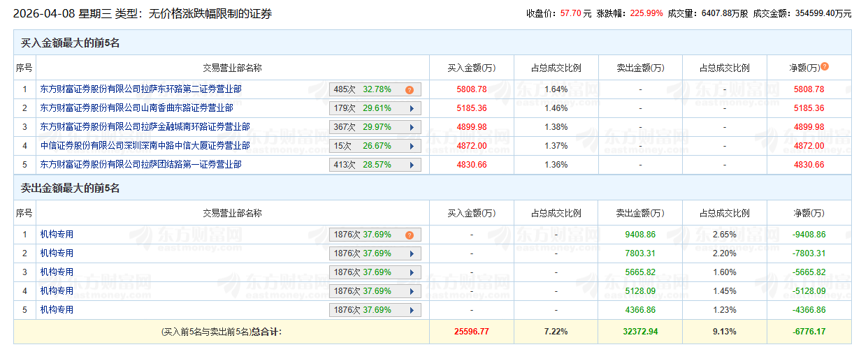The height and width of the screenshot is (354, 868).
Task: Click the arrow icon next to 15次 26.67%
Action: coord(412,146)
